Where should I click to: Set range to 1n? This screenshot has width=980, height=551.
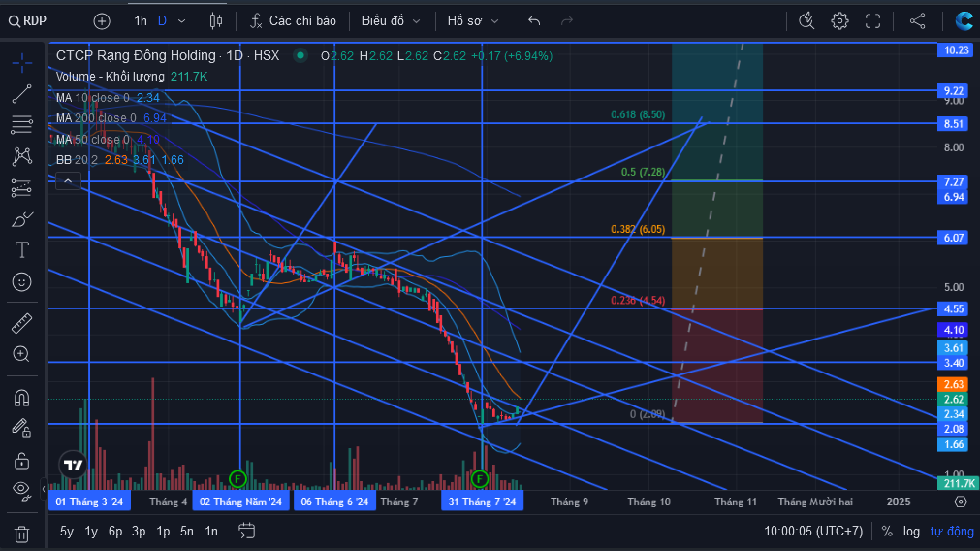click(x=212, y=532)
